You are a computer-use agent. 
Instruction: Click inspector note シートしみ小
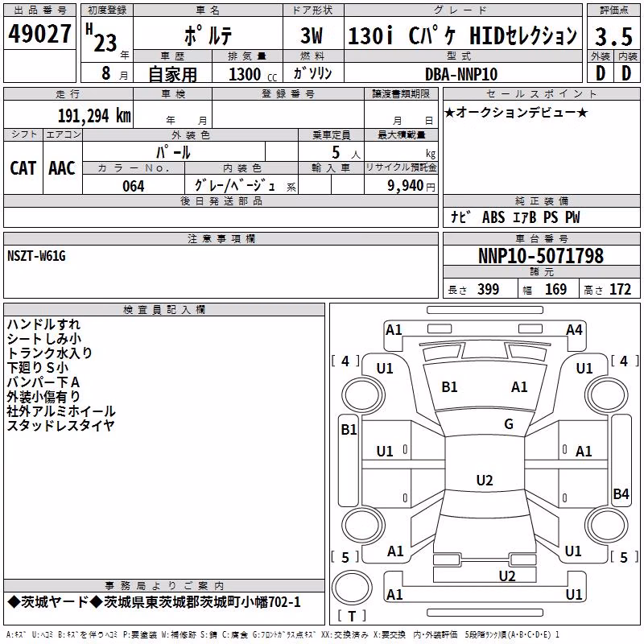[44, 338]
